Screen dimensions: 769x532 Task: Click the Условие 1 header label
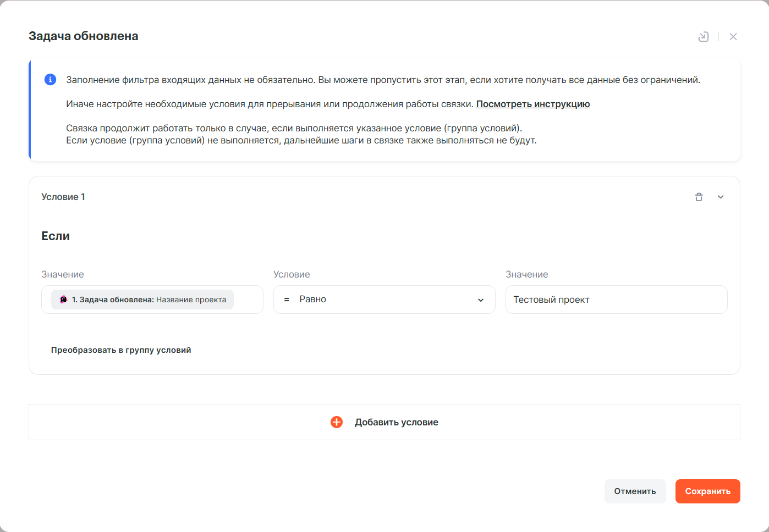point(63,197)
